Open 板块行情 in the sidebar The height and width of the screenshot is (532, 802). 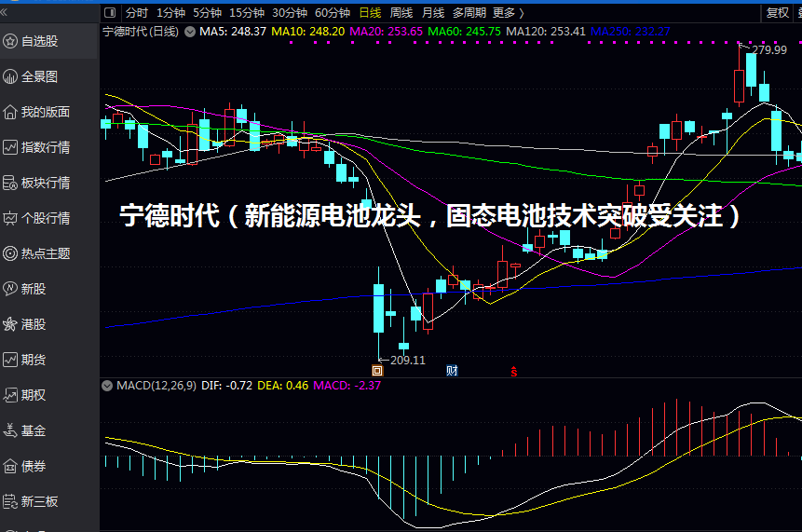(46, 183)
